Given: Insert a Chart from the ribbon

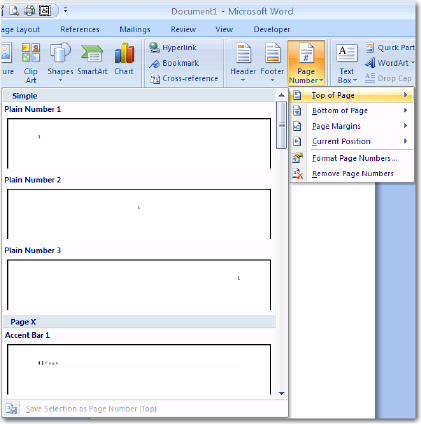Looking at the screenshot, I should tap(124, 59).
